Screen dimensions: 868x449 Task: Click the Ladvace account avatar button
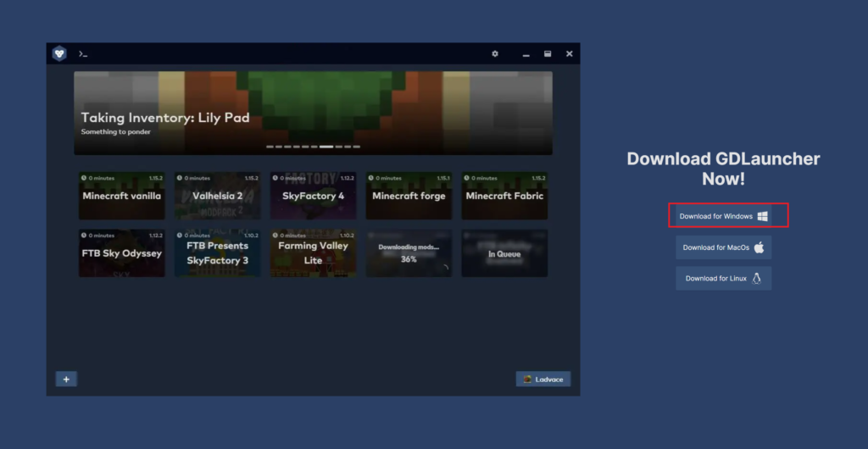click(542, 379)
